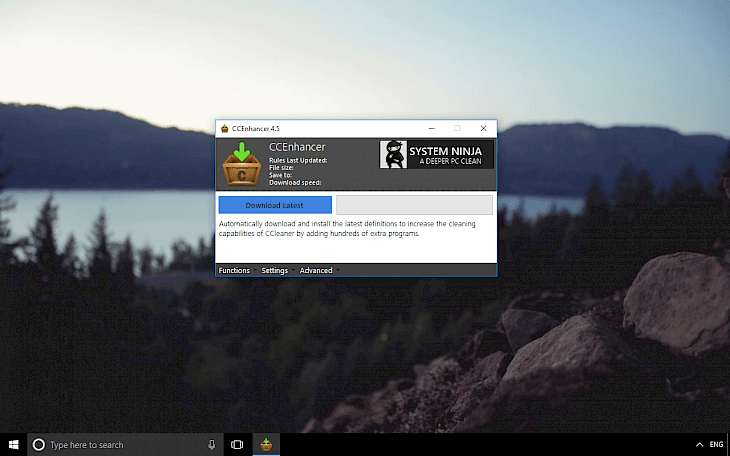Click the download progress bar

point(414,205)
